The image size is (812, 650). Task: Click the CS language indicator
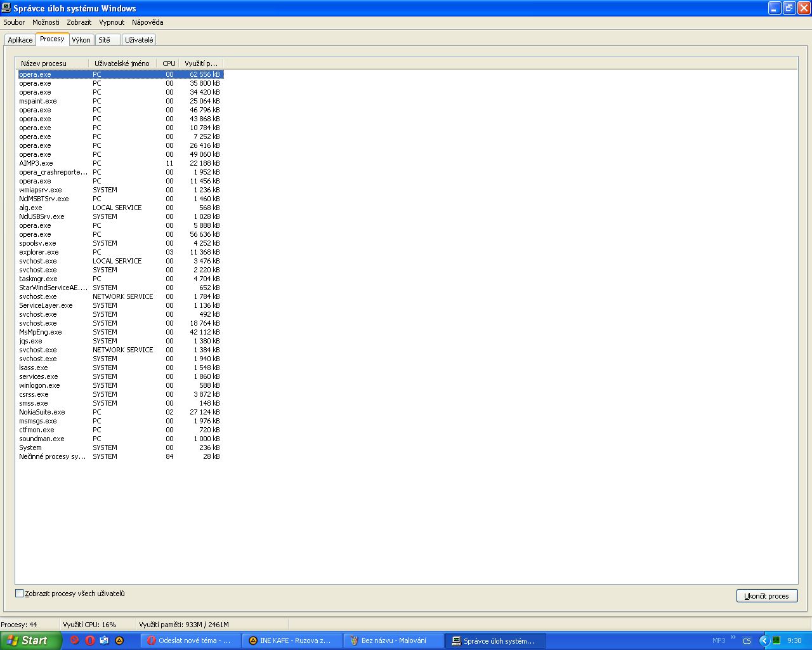tap(747, 640)
